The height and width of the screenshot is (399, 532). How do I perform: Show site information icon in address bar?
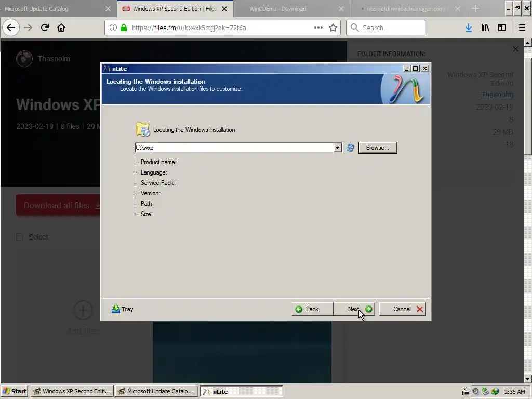click(x=113, y=28)
